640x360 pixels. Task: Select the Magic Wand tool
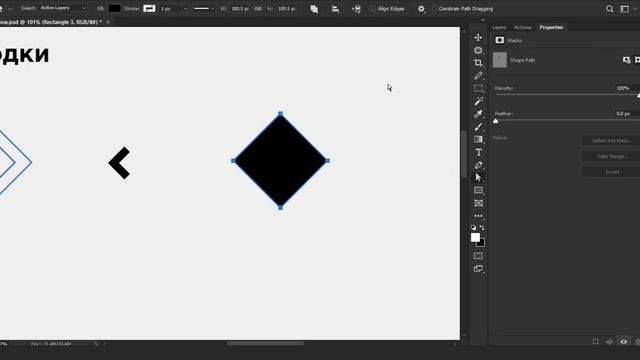478,101
